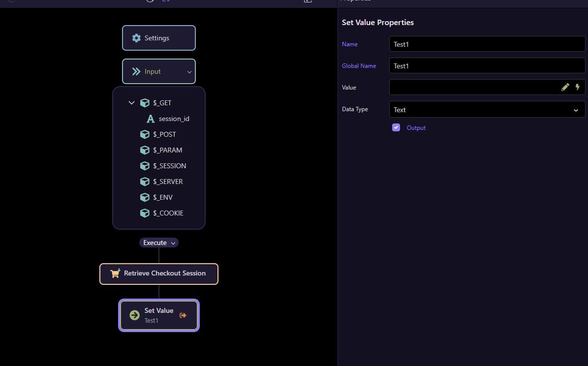Click the Retrieve Checkout Session cart icon
The width and height of the screenshot is (588, 366).
pos(115,274)
